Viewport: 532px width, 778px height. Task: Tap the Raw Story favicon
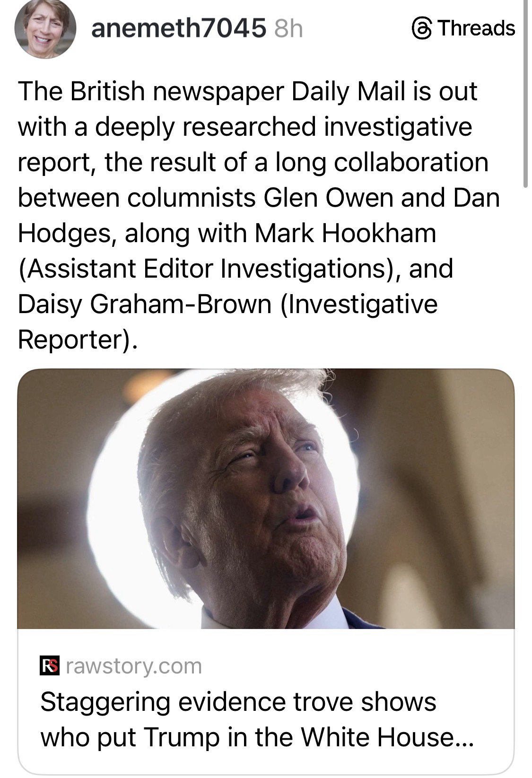point(50,666)
